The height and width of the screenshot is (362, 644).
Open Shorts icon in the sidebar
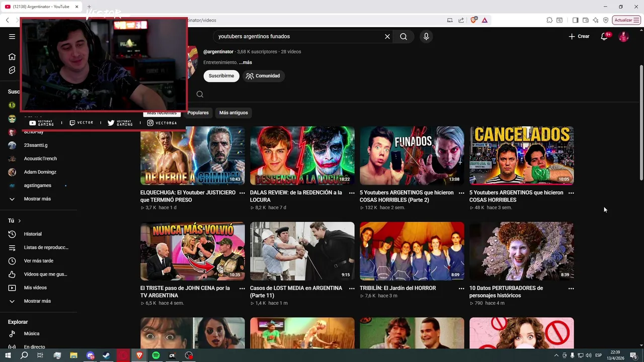click(x=12, y=70)
